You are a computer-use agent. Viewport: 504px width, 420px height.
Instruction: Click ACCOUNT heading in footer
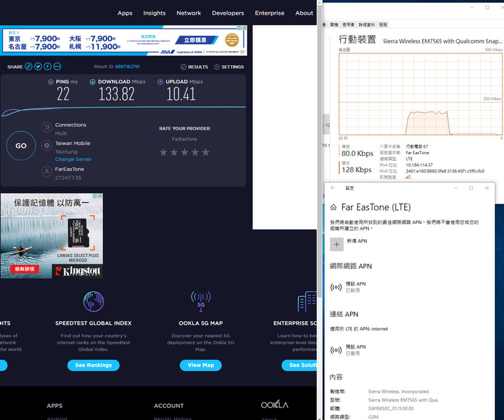(x=169, y=405)
